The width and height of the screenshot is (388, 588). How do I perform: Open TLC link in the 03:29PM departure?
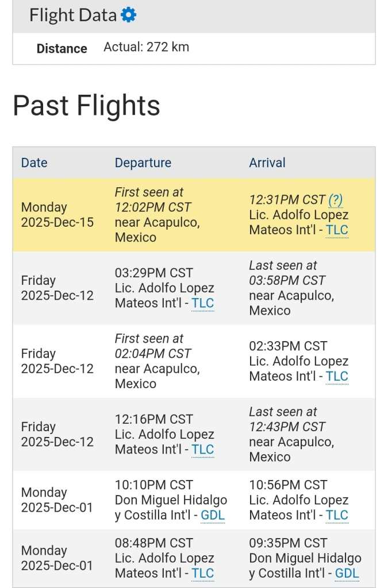(202, 303)
